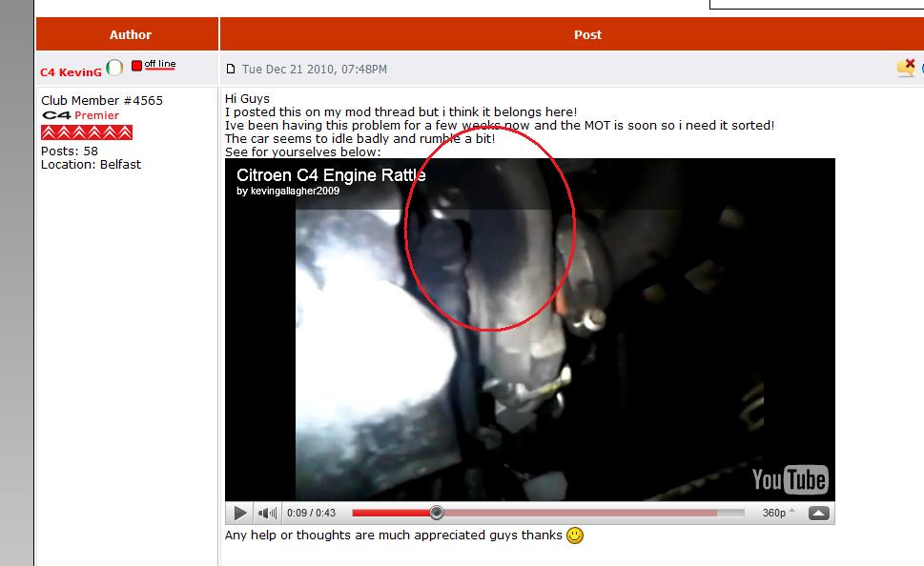Click the Any help or thoughts sentence

(x=393, y=535)
